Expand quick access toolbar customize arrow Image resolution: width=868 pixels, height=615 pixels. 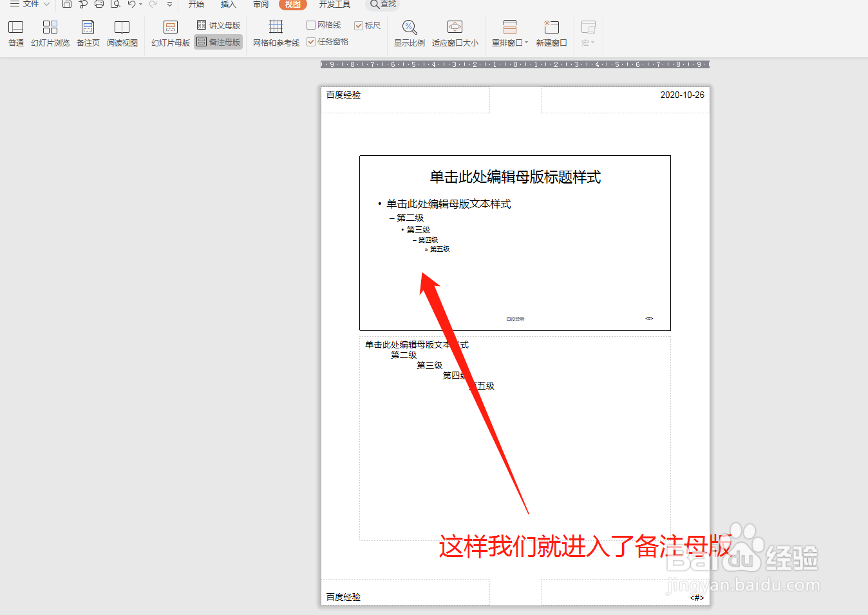coord(170,4)
